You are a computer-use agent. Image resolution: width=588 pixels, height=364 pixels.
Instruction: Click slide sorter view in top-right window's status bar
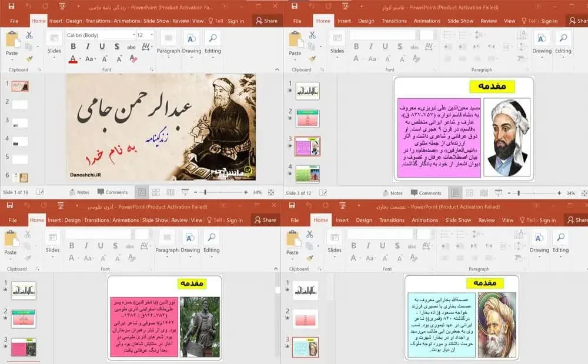coord(469,193)
